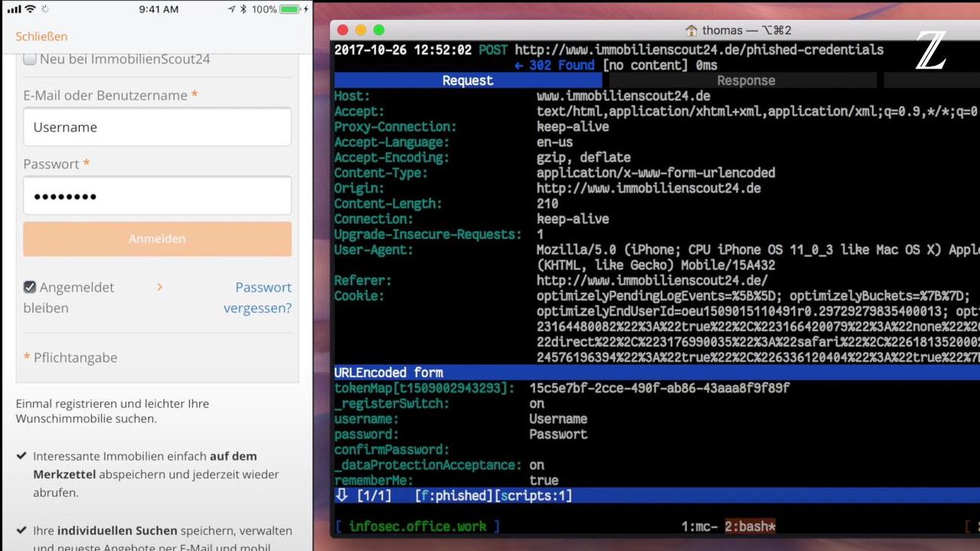Uncheck the Angemeldet bleiben checkbox
The width and height of the screenshot is (980, 551).
30,287
